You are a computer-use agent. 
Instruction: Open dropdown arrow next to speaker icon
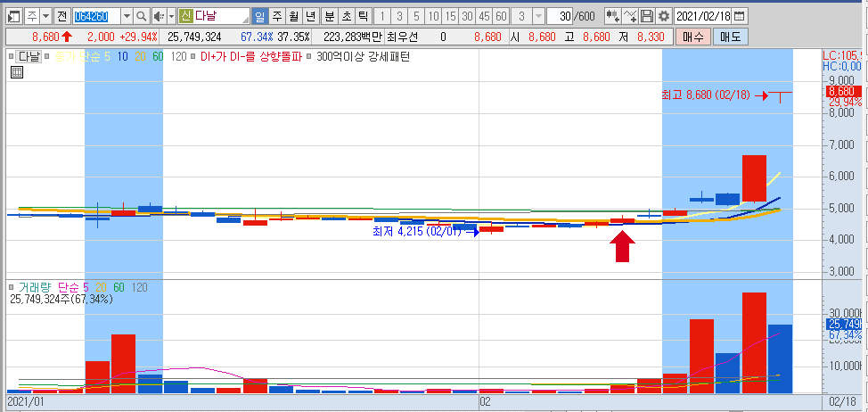pos(171,17)
